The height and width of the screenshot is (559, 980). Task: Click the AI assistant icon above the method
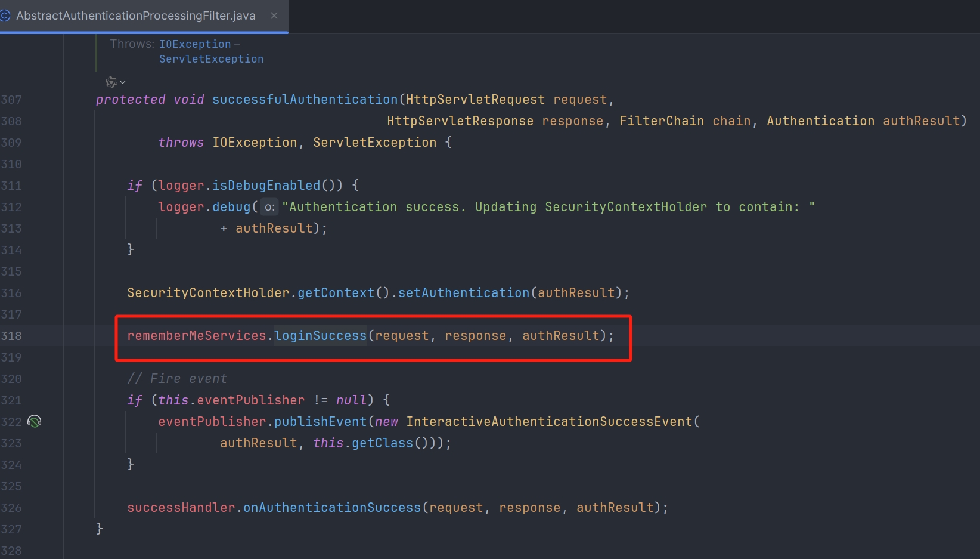(x=111, y=82)
